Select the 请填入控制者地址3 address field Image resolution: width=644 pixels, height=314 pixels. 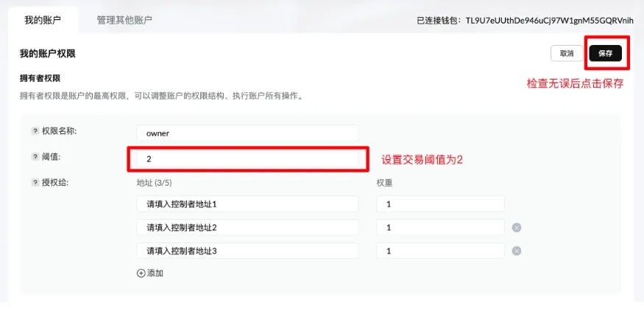247,251
